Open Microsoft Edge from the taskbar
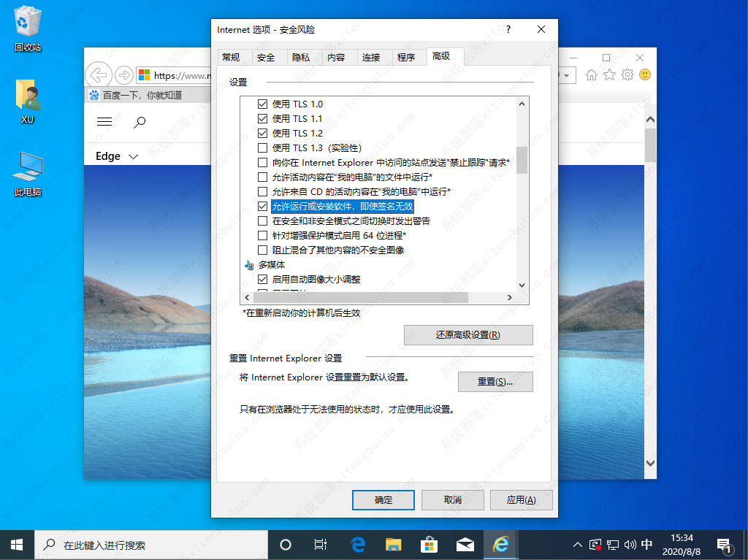748x560 pixels. tap(357, 544)
